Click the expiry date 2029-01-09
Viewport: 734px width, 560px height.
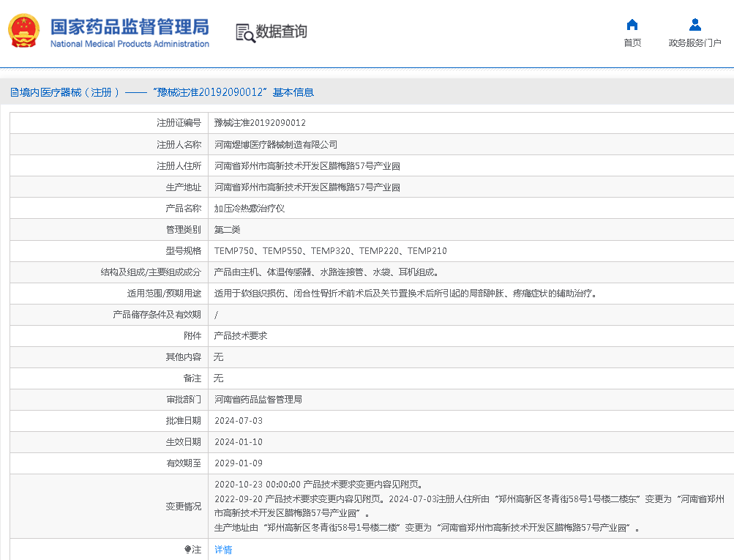coord(238,463)
